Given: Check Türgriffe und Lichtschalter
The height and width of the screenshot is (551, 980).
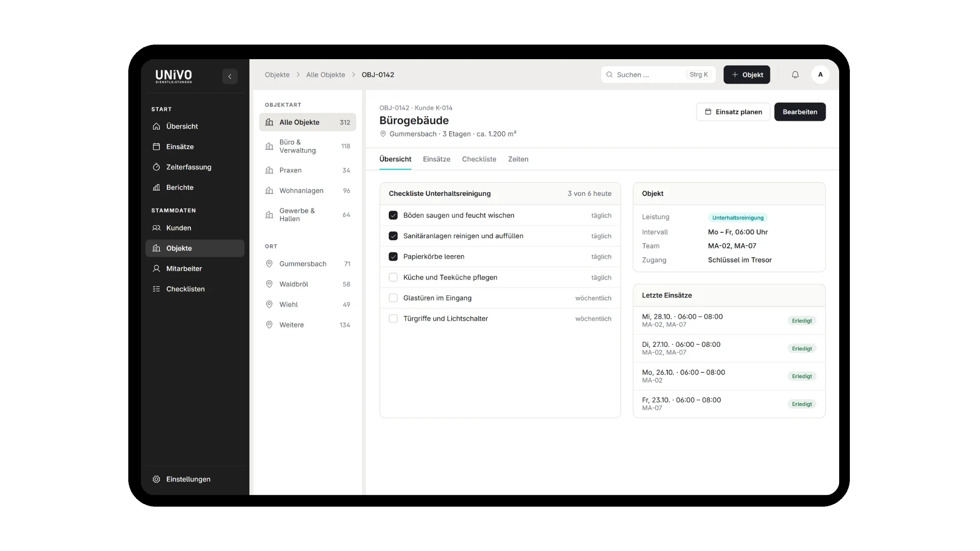Looking at the screenshot, I should [393, 319].
